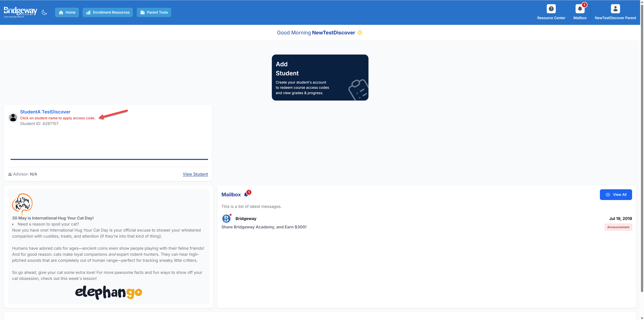Click the page vertical scrollbar
This screenshot has height=320, width=644.
pyautogui.click(x=642, y=150)
